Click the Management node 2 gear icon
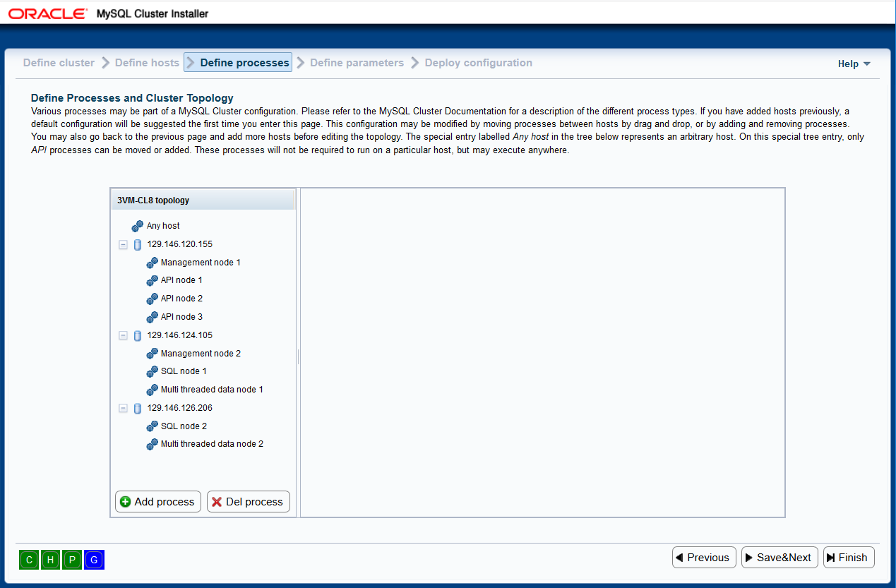 pos(152,354)
